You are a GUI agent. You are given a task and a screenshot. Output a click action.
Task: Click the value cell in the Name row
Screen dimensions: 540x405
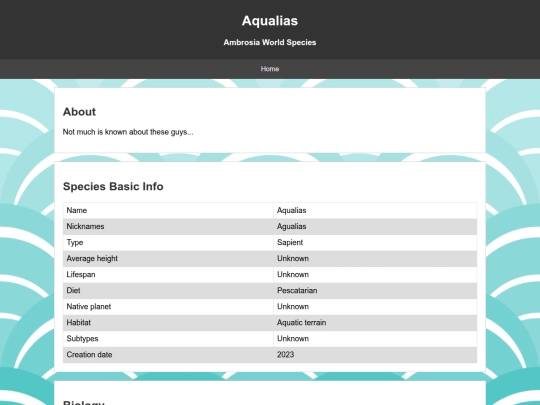(375, 210)
